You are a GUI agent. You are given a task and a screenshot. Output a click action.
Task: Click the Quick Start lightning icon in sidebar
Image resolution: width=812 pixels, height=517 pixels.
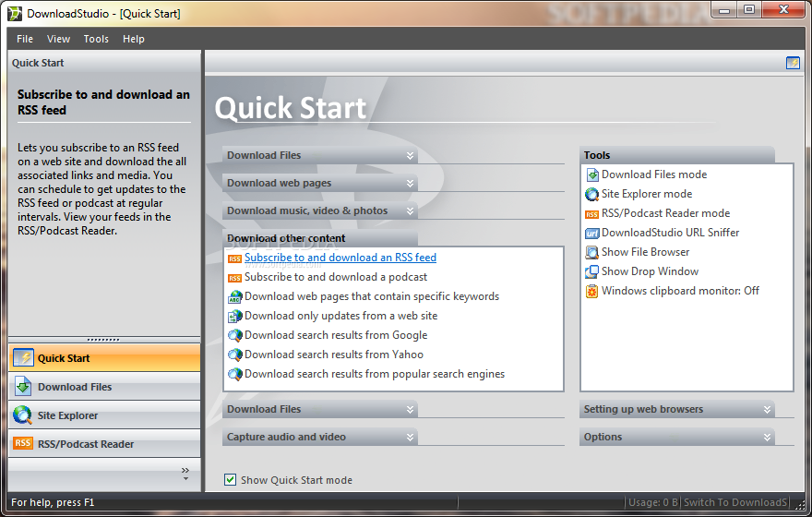(x=23, y=358)
